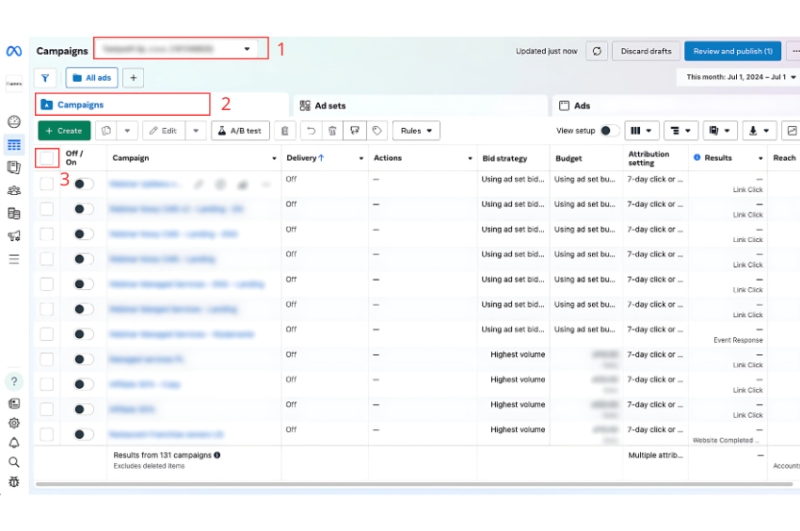Add a new view with plus icon
Image resolution: width=800 pixels, height=531 pixels.
tap(133, 78)
